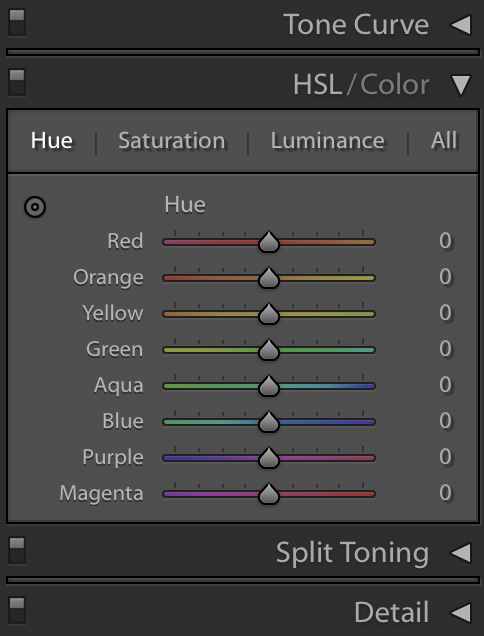Click the Split Toning panel title

[x=352, y=553]
